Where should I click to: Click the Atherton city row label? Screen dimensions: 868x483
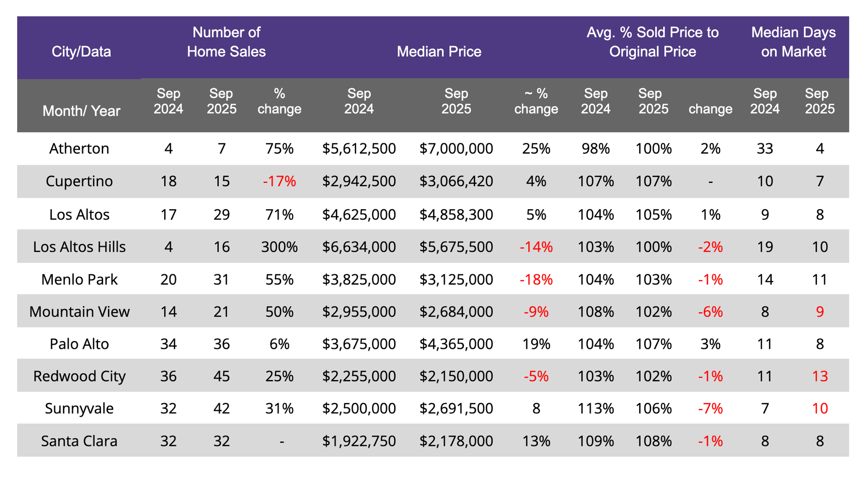pos(79,149)
